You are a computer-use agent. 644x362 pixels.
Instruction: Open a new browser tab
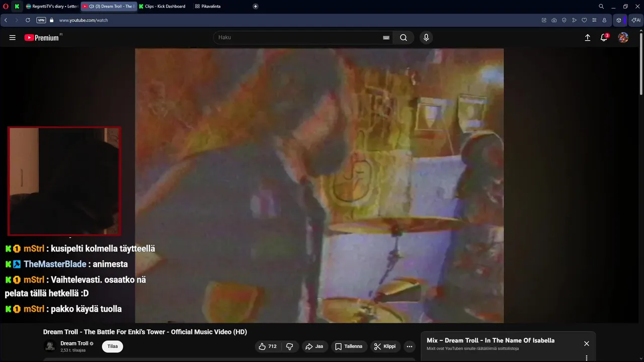coord(256,6)
